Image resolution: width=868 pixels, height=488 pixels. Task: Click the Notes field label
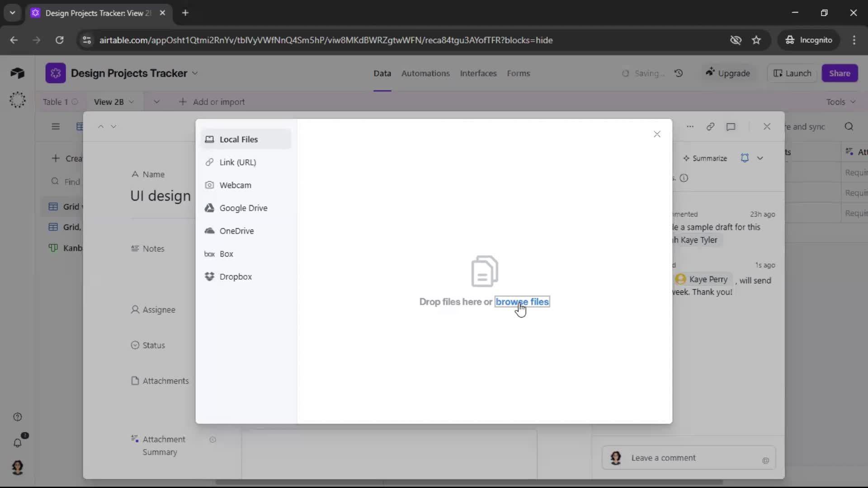pyautogui.click(x=153, y=249)
